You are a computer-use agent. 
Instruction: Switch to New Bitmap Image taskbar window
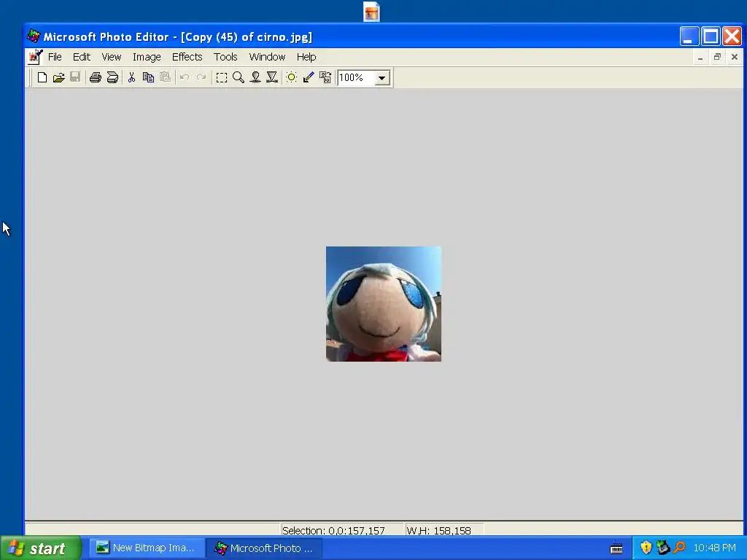click(148, 548)
